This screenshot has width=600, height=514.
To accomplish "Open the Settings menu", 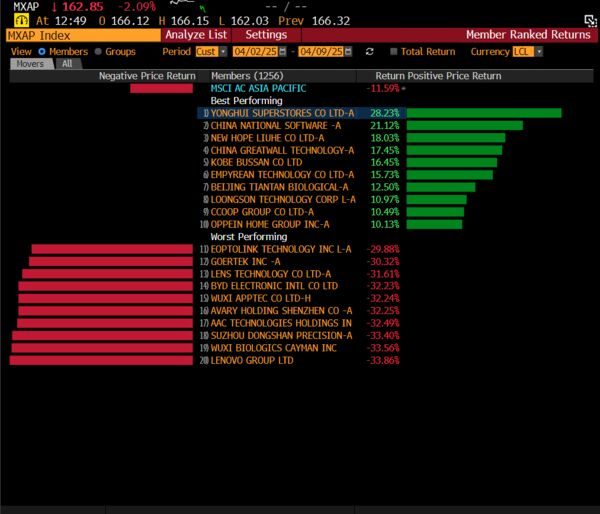I will [x=266, y=35].
